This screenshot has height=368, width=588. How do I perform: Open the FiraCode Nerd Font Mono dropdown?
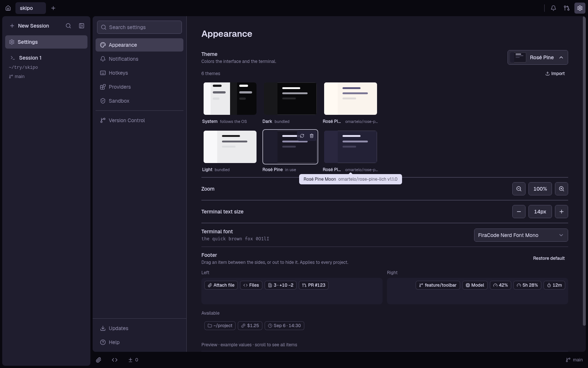pyautogui.click(x=521, y=235)
